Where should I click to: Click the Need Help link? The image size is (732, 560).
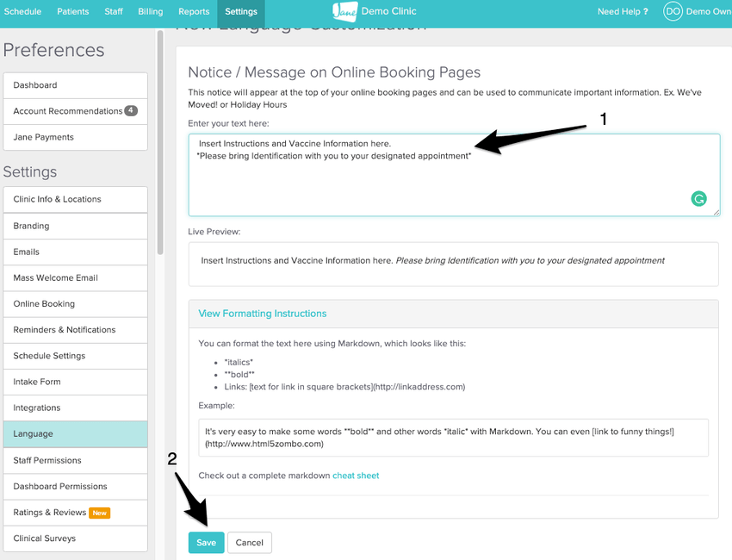coord(623,11)
